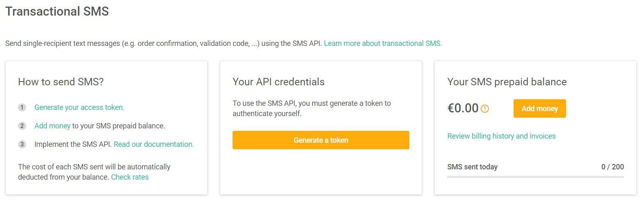The height and width of the screenshot is (203, 644).
Task: Click the step 3 number badge
Action: coord(22,144)
